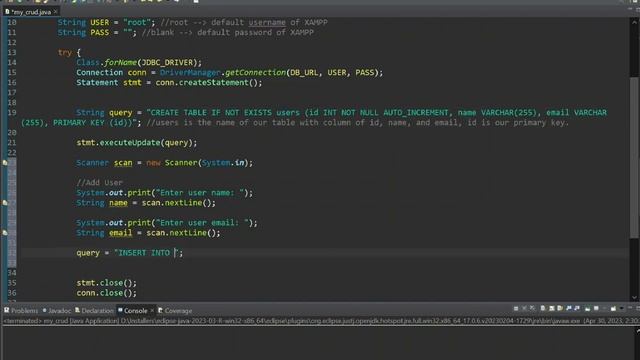
Task: Switch to the Javadoc tab
Action: (57, 311)
